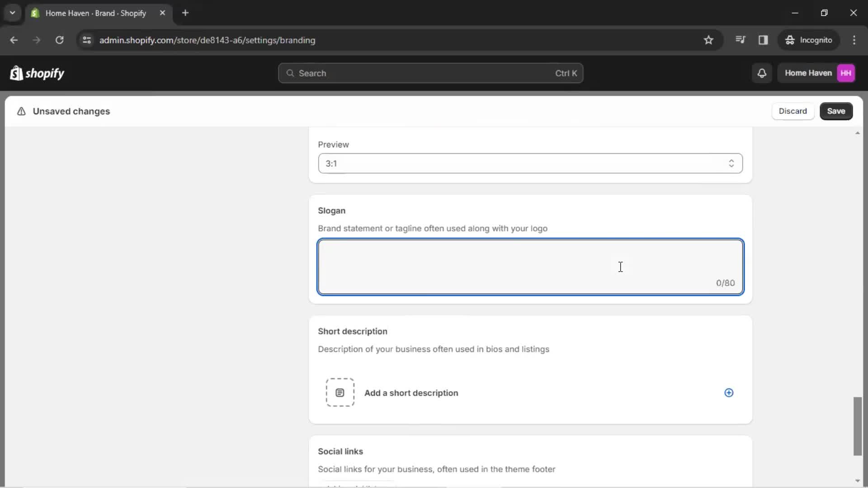Bookmark this page with the star

click(x=708, y=40)
